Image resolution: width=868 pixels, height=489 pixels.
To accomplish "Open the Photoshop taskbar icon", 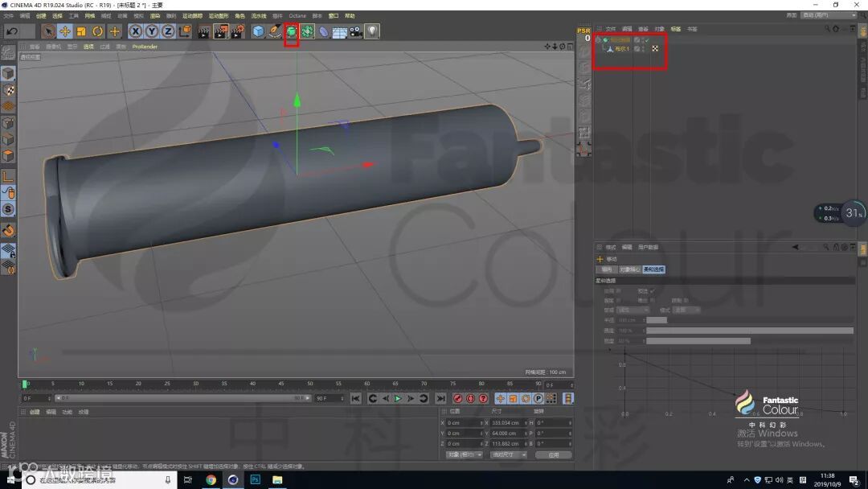I will (x=255, y=480).
